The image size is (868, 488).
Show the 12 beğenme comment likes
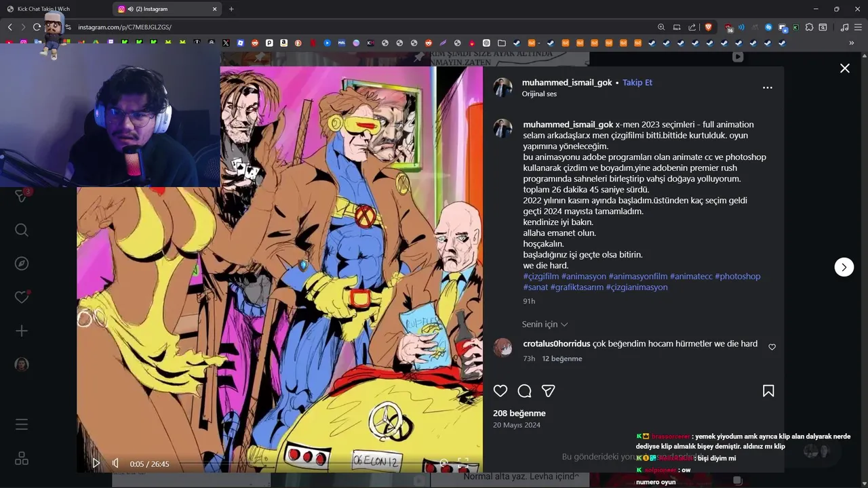(562, 359)
